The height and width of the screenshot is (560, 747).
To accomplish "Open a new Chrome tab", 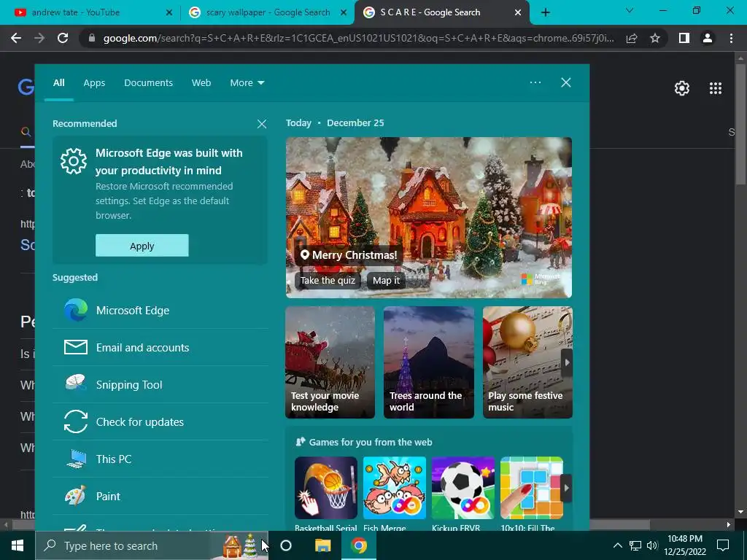I will coord(546,12).
